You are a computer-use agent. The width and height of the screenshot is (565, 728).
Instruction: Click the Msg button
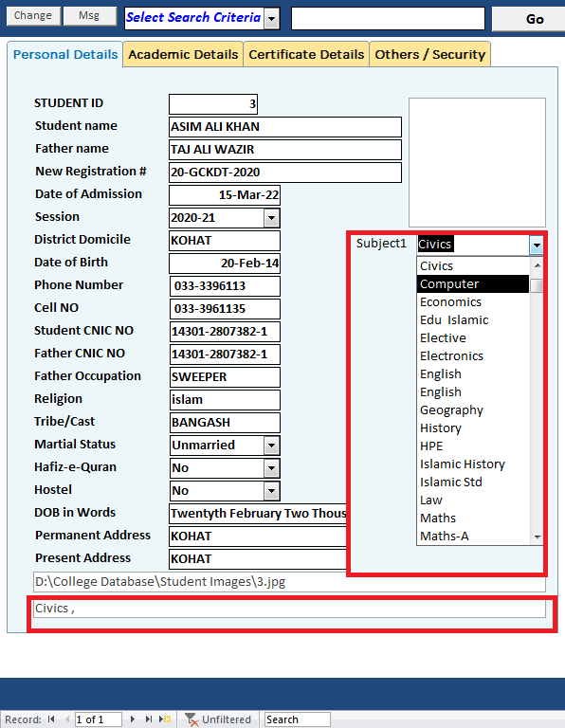coord(89,16)
